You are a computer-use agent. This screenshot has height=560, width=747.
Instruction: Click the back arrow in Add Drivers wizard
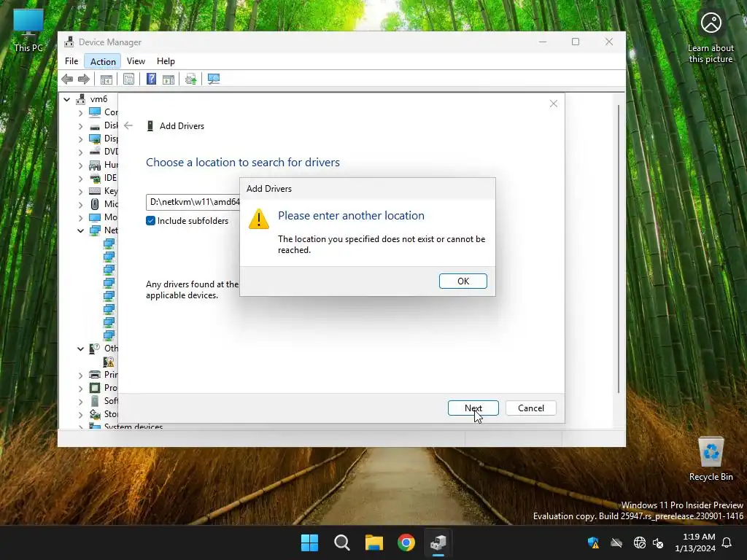click(x=128, y=125)
